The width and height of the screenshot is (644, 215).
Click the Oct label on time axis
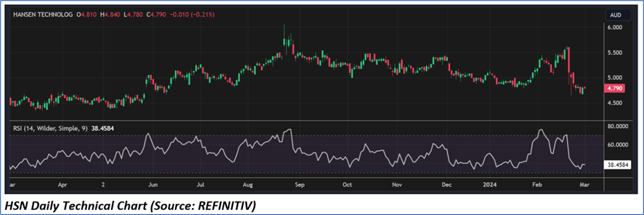(347, 185)
